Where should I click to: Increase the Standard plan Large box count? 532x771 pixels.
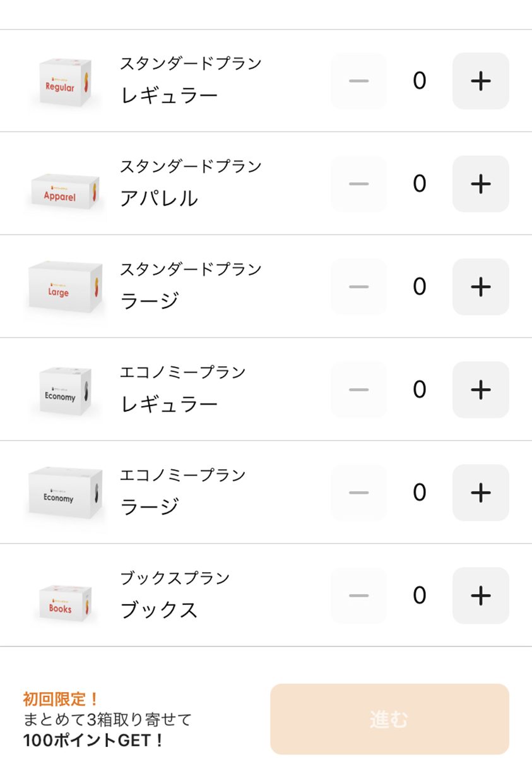point(480,287)
